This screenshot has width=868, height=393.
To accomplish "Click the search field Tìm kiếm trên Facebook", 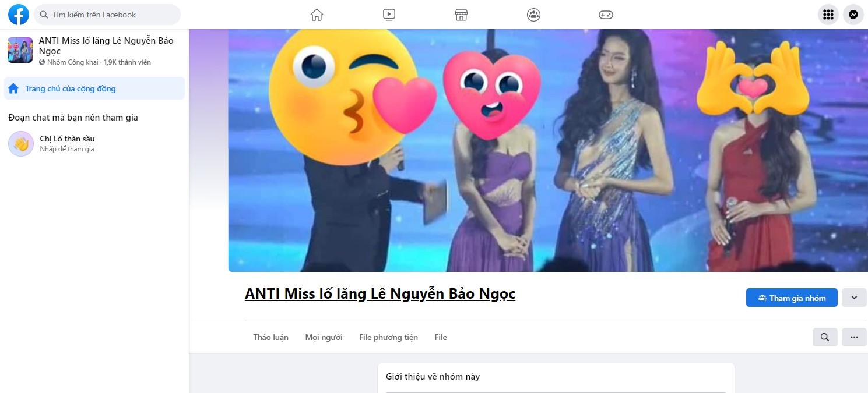I will coord(107,13).
